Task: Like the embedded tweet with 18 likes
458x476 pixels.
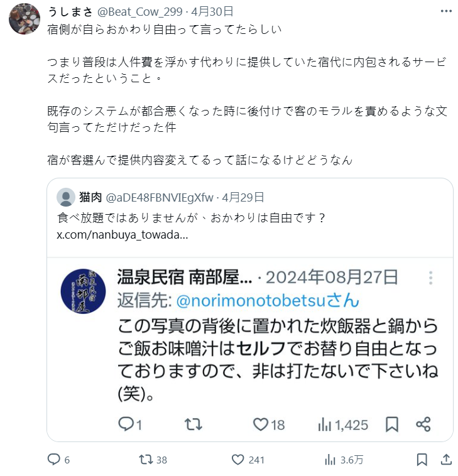Action: (x=261, y=425)
